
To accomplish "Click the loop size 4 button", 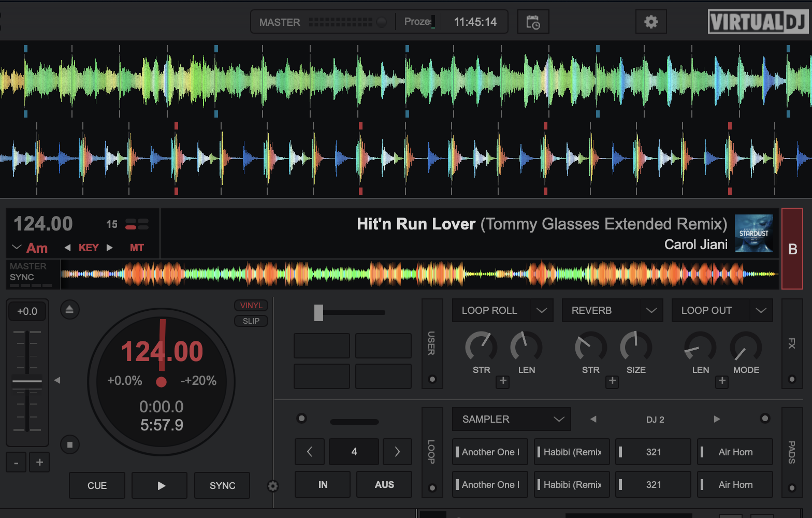I will tap(354, 452).
